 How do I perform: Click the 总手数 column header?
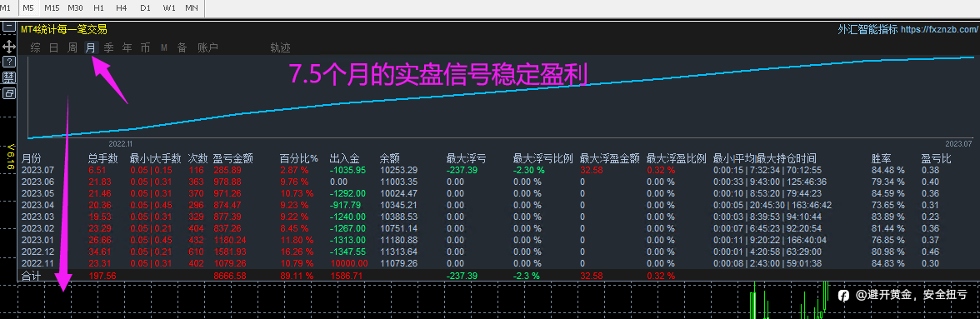point(103,159)
